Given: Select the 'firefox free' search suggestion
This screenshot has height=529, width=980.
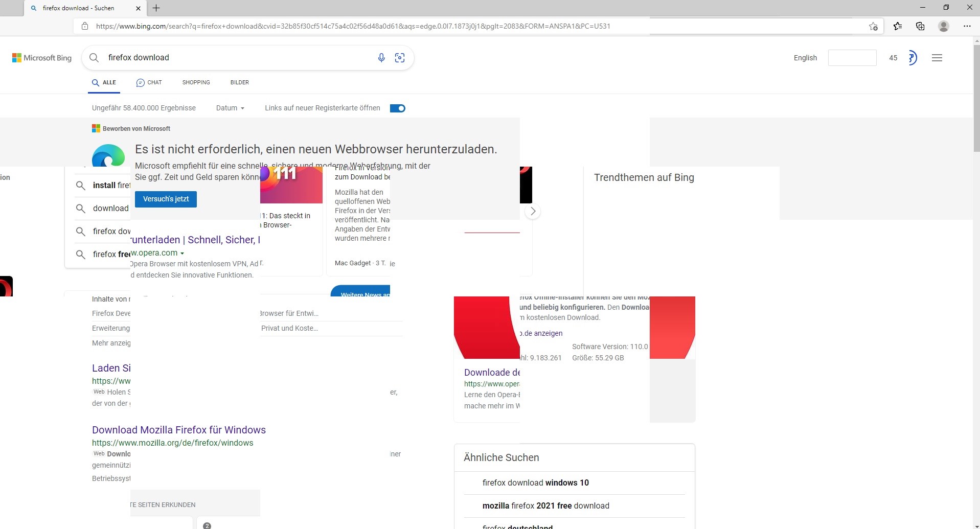Looking at the screenshot, I should 111,255.
